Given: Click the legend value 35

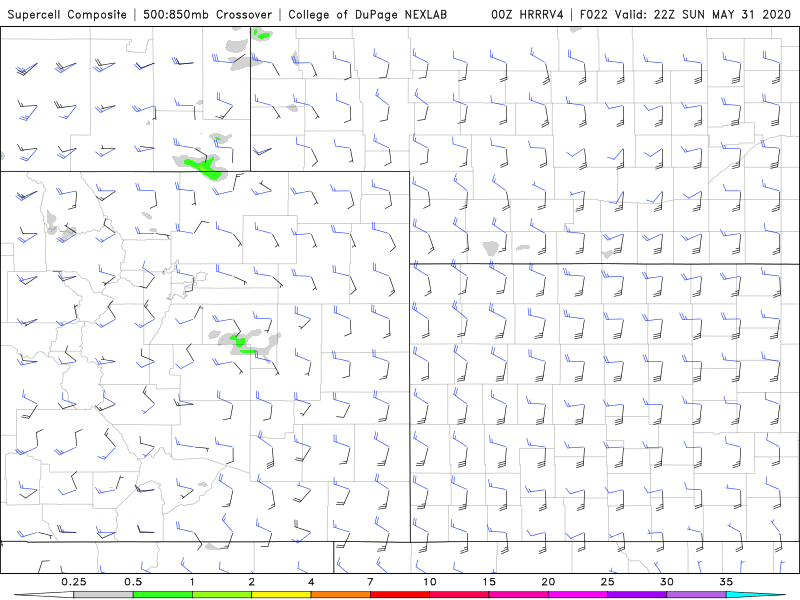Looking at the screenshot, I should [726, 582].
